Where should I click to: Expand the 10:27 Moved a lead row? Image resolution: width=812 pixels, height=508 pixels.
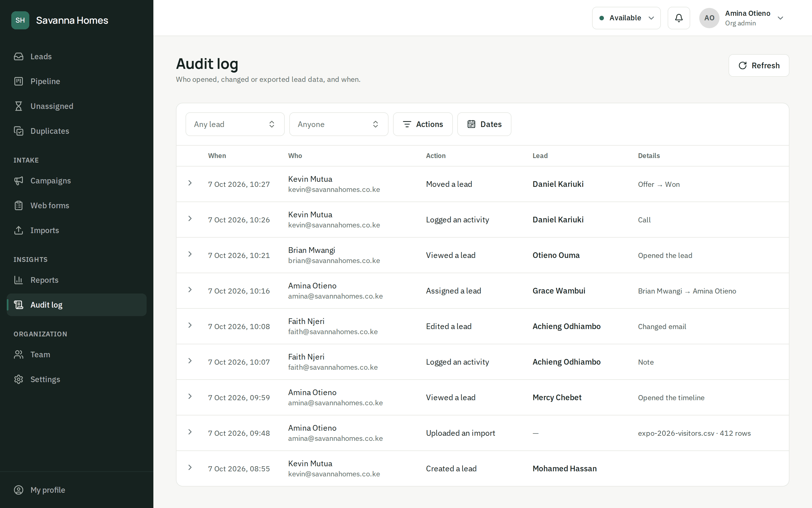[x=190, y=183]
